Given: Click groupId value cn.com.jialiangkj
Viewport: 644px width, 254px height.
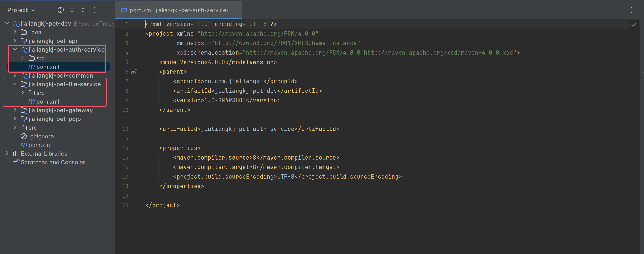Looking at the screenshot, I should click(x=234, y=81).
